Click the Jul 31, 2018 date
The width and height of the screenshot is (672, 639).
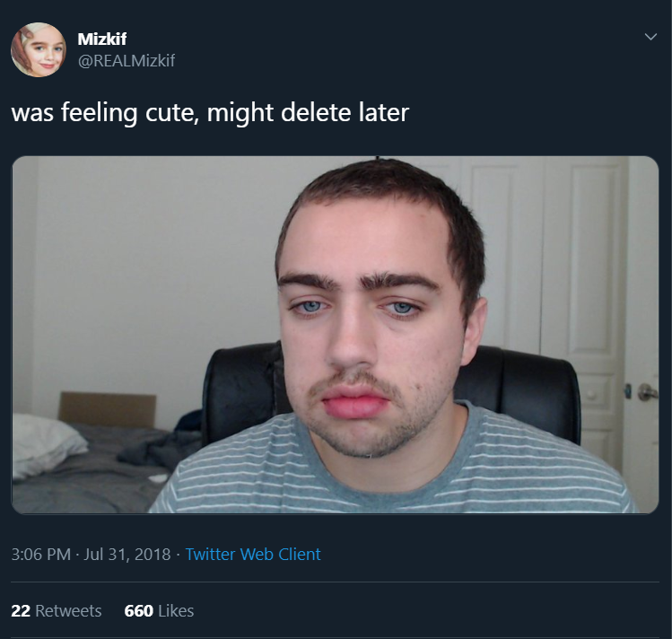click(127, 554)
